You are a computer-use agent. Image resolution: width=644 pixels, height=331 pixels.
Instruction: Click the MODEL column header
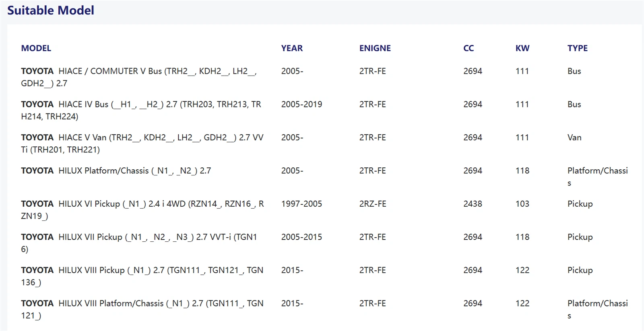tap(36, 48)
